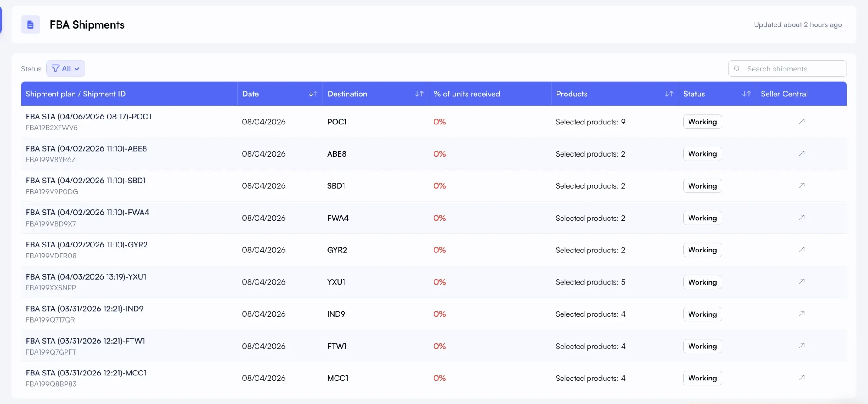868x404 pixels.
Task: Select shipment FBA STA (03/31/2026 12:21)-MCC1
Action: pyautogui.click(x=86, y=373)
